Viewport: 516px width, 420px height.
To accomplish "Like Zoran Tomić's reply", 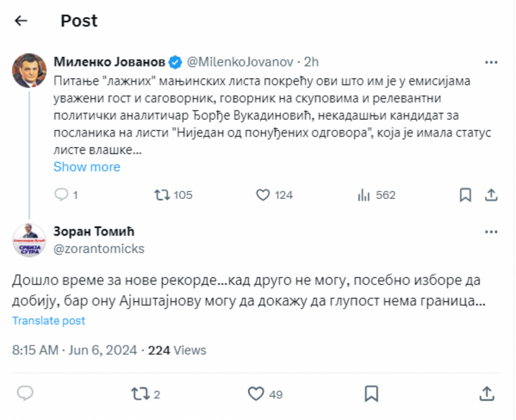I will click(256, 394).
